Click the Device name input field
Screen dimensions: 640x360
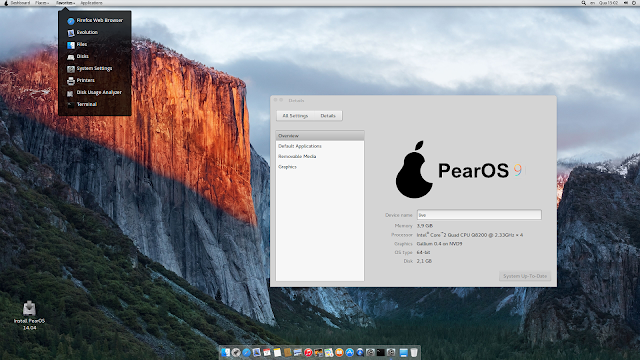click(x=479, y=215)
